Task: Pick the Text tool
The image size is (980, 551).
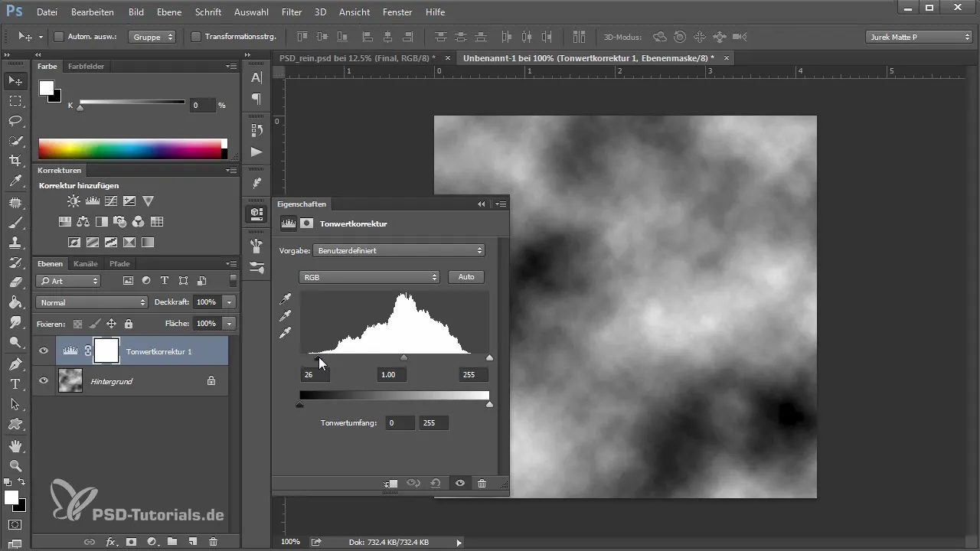Action: pos(15,384)
